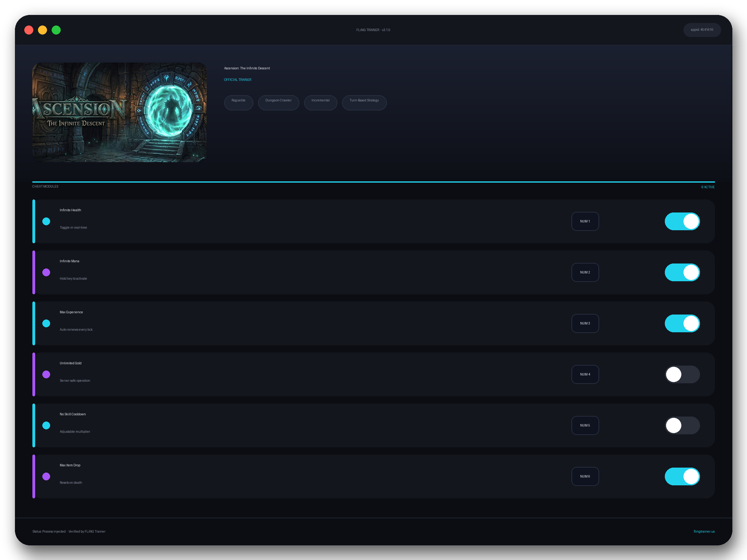Click the 6 ACTIVE counter
The image size is (747, 560).
pyautogui.click(x=708, y=187)
